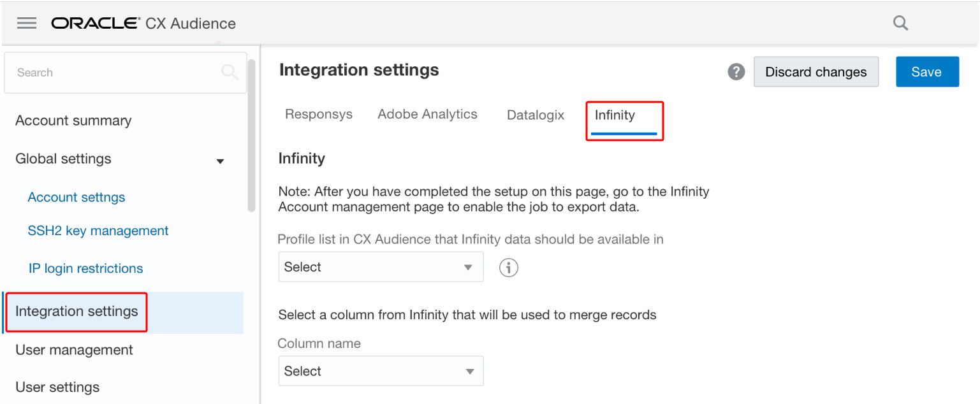Open the hamburger navigation menu

click(27, 24)
